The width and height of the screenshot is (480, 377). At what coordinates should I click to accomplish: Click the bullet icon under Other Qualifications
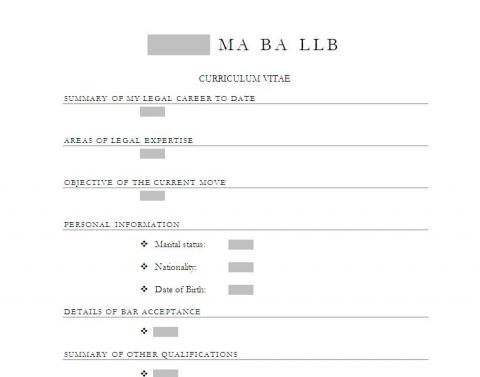coord(144,373)
